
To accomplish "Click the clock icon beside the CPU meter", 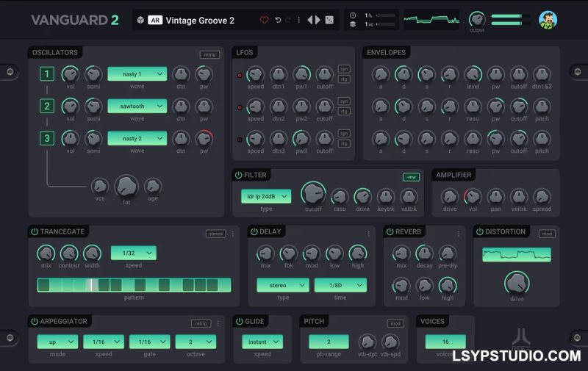I will point(353,15).
